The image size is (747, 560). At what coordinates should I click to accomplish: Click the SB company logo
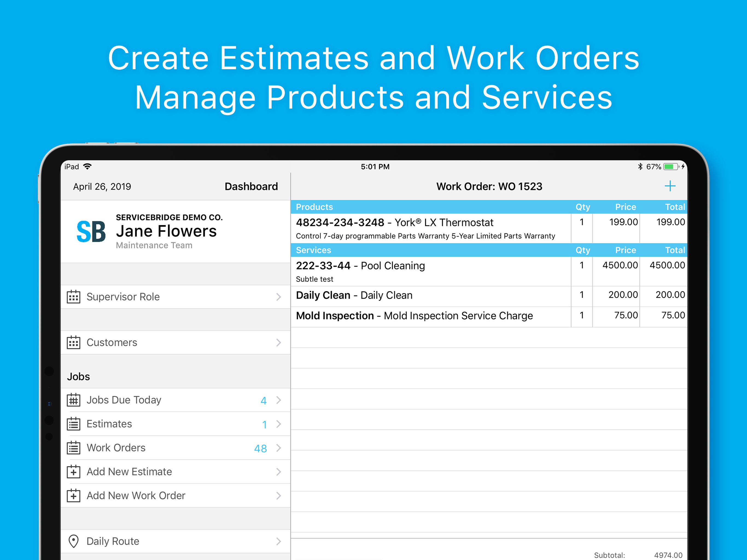point(91,232)
